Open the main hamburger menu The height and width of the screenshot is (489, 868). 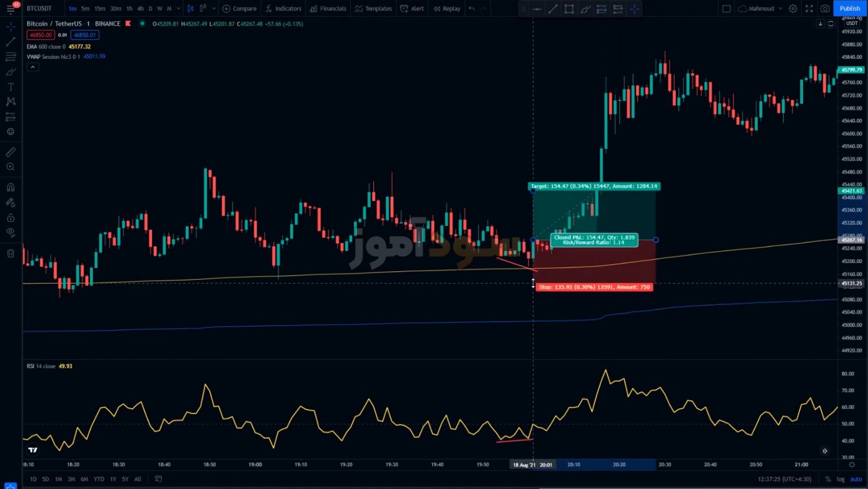11,9
